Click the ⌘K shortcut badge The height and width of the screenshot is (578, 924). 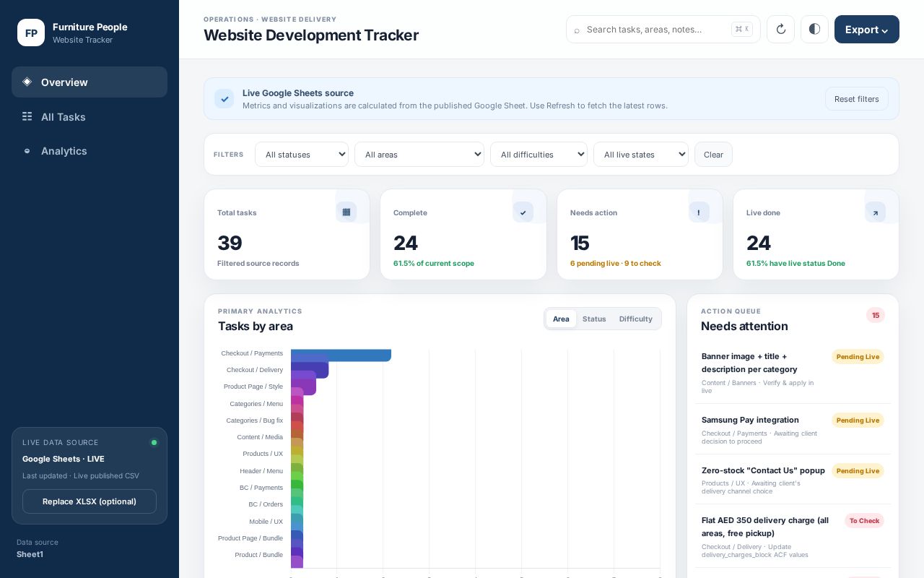click(741, 29)
